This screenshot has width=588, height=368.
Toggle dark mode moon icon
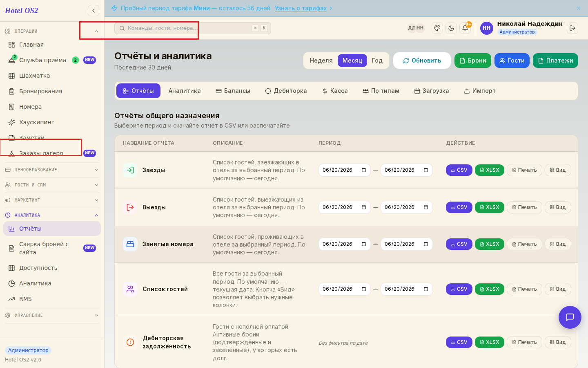click(451, 28)
